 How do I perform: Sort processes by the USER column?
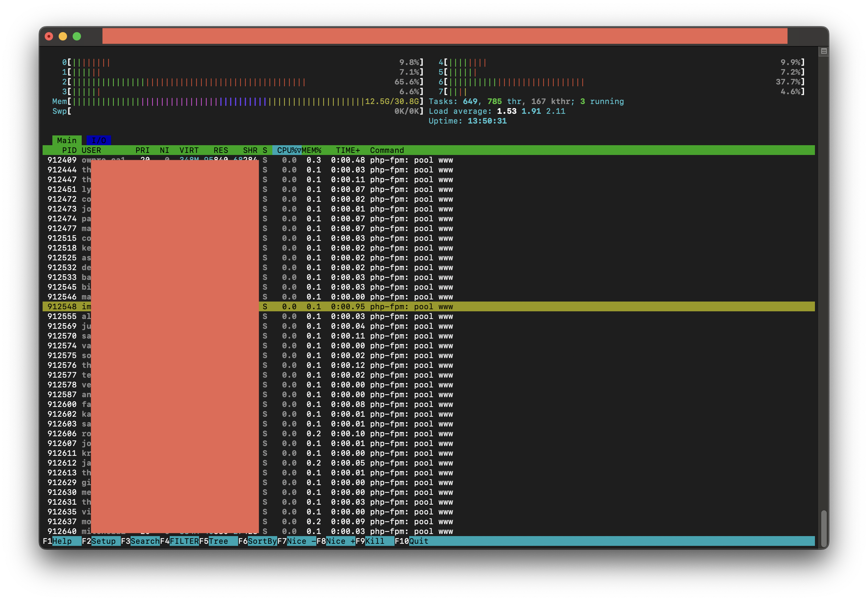[x=91, y=150]
